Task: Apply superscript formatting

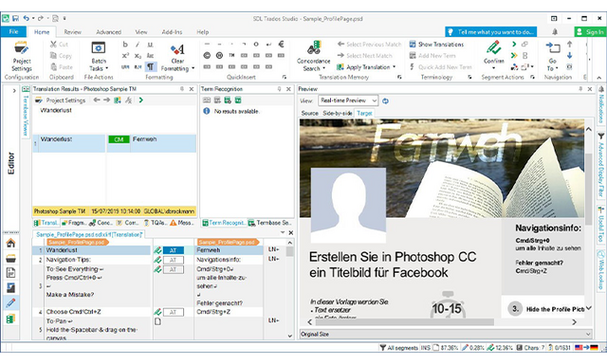Action: coord(125,56)
